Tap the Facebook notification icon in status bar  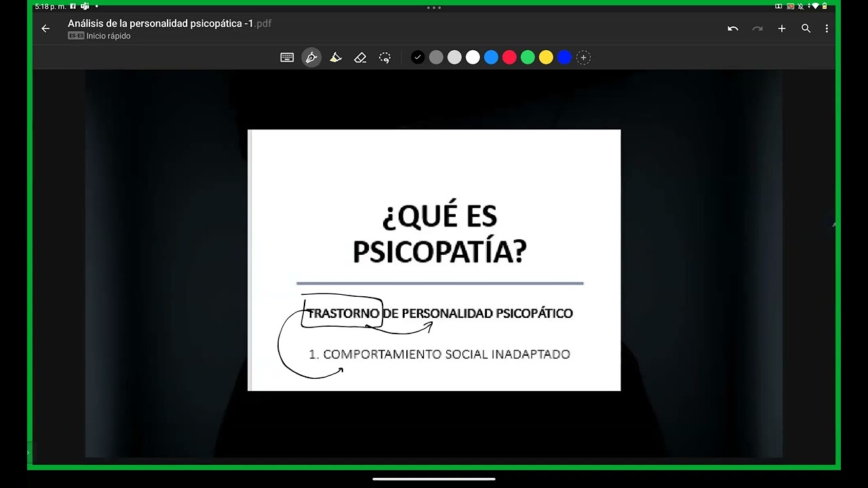pyautogui.click(x=73, y=6)
